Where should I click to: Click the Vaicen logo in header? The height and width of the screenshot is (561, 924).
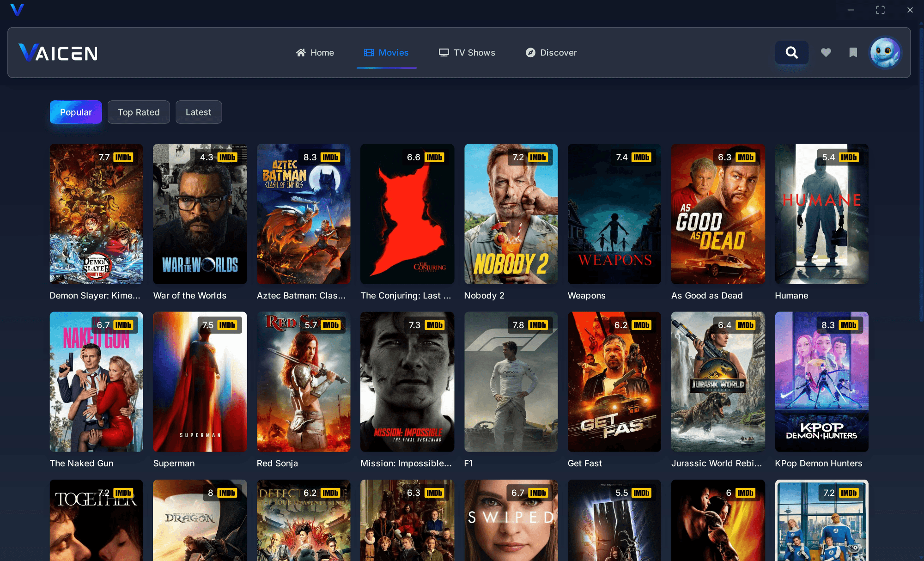click(x=58, y=53)
